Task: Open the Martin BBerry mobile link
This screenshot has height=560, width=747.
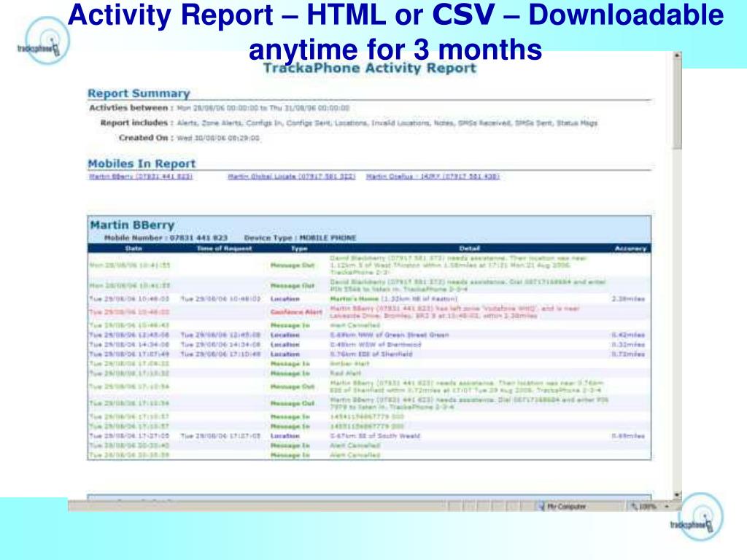Action: coord(141,176)
